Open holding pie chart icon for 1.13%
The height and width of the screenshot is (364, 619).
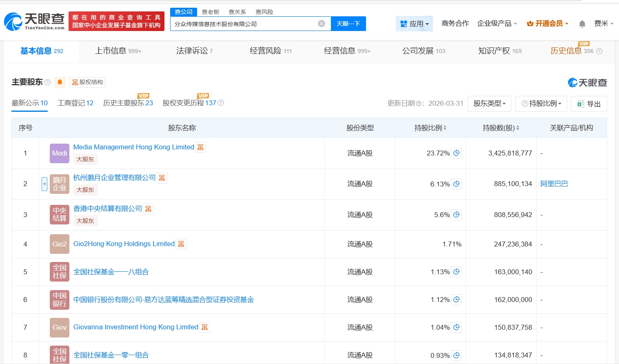[x=457, y=272]
